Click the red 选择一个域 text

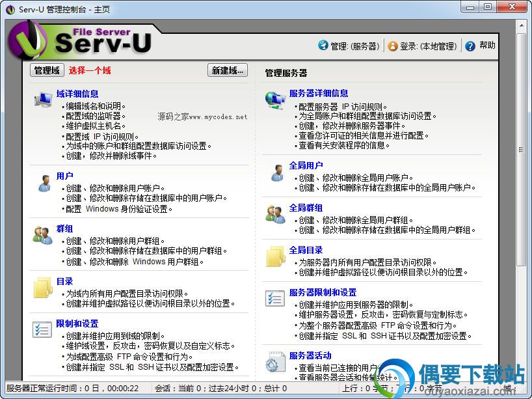tap(90, 70)
